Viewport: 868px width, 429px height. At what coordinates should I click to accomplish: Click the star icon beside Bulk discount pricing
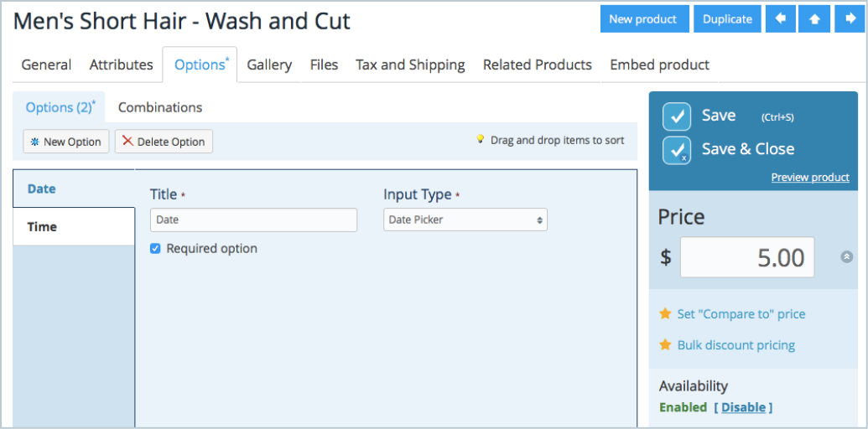tap(665, 345)
